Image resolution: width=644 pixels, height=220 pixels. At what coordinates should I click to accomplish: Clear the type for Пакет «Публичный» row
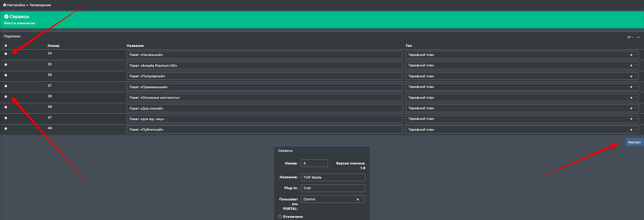(631, 130)
